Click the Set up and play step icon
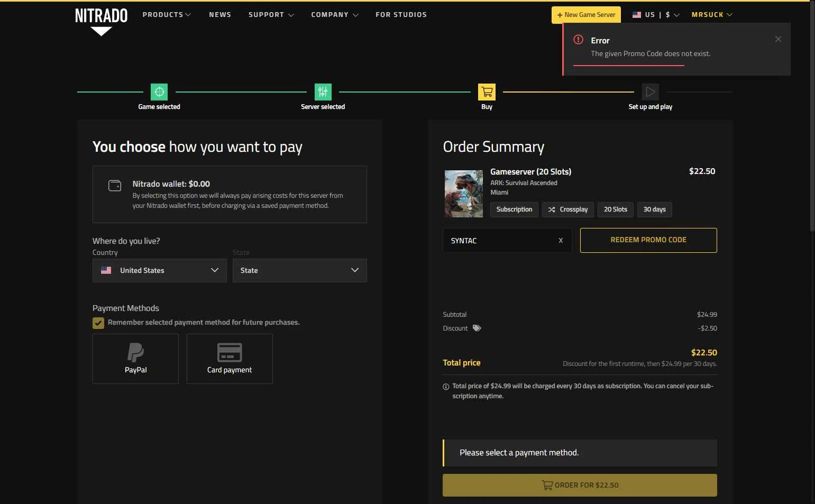 651,92
